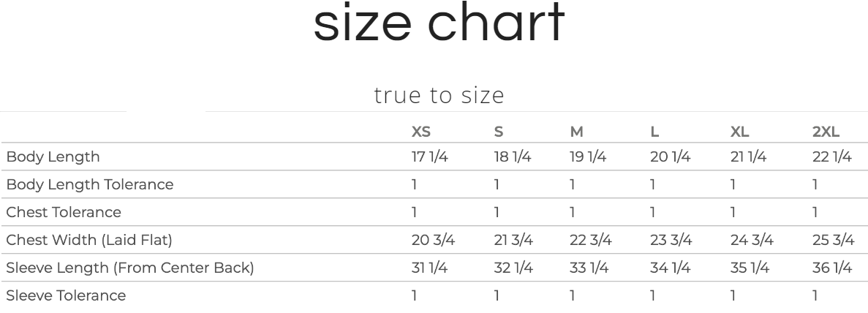Click the XL chest width value 24 3/4
This screenshot has width=868, height=313.
[751, 240]
